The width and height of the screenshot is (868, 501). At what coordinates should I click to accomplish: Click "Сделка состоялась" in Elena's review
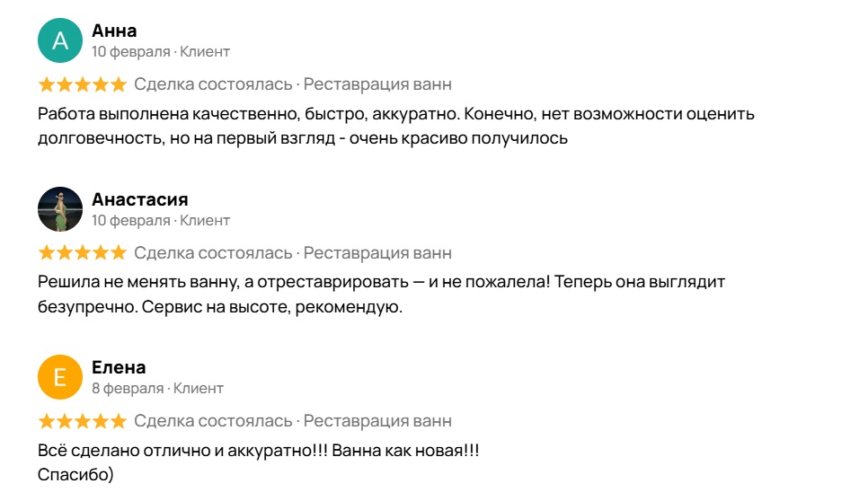point(213,421)
